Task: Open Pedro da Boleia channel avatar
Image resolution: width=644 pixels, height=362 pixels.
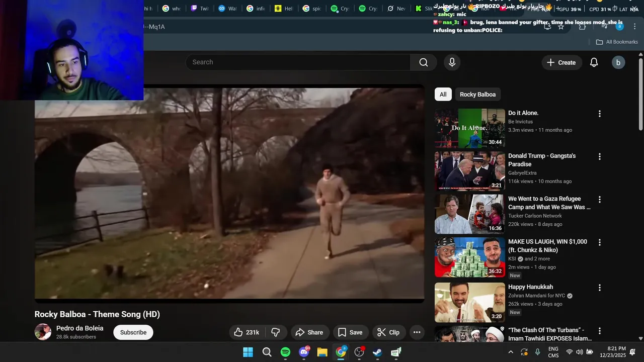Action: [x=43, y=332]
